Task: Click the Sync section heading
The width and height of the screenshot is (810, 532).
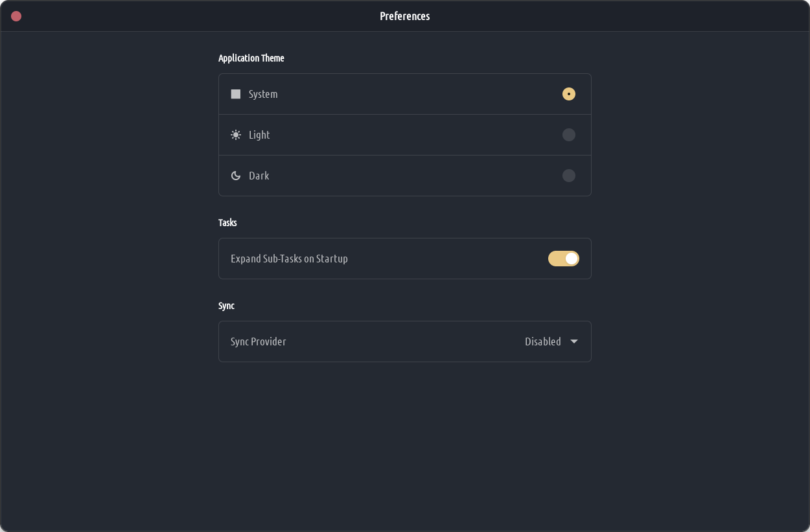Action: coord(226,306)
